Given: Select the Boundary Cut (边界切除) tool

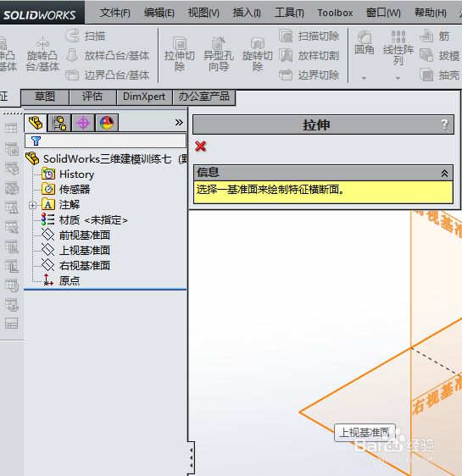Looking at the screenshot, I should coord(309,75).
